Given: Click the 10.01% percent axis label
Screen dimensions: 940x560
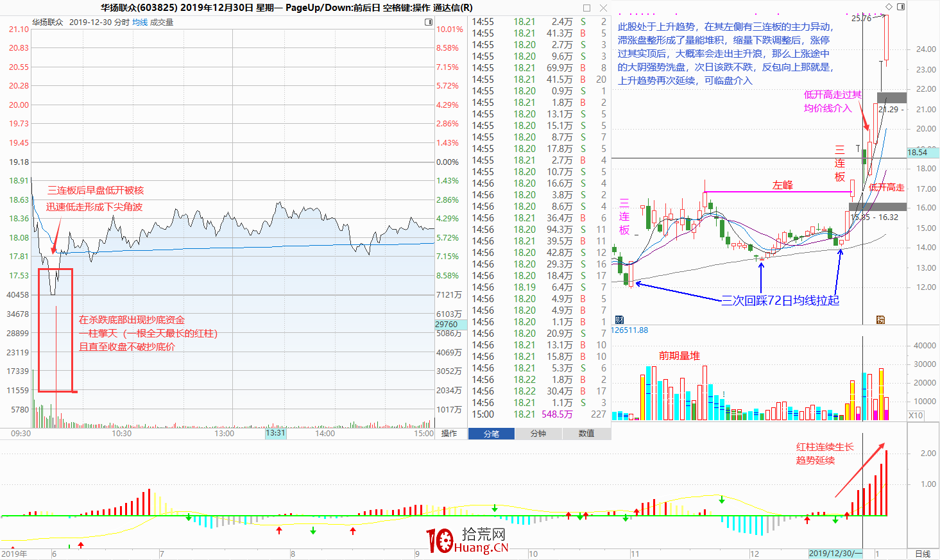Looking at the screenshot, I should click(x=450, y=30).
